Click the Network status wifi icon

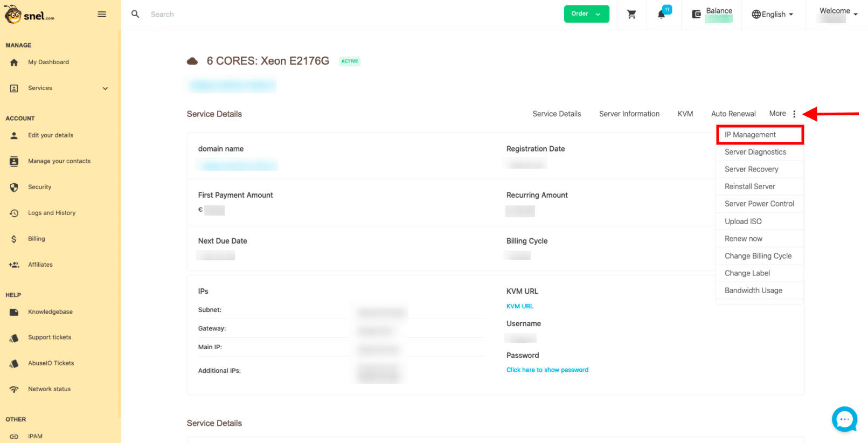click(14, 389)
